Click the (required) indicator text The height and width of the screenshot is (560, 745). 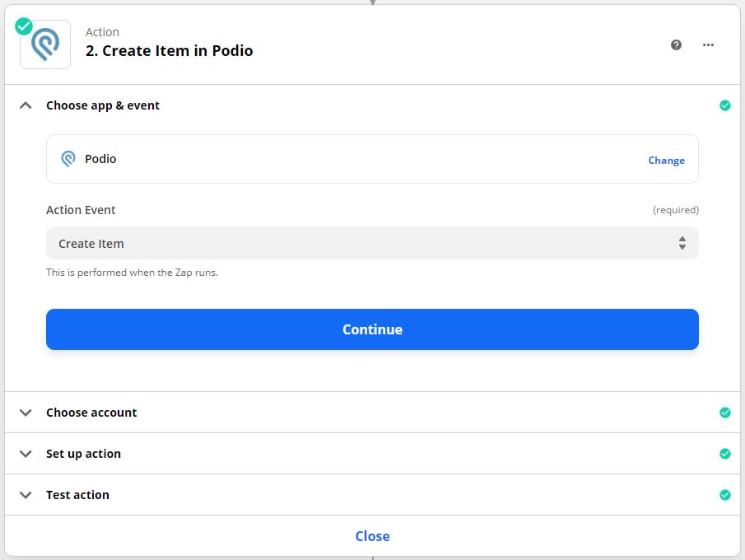[675, 210]
